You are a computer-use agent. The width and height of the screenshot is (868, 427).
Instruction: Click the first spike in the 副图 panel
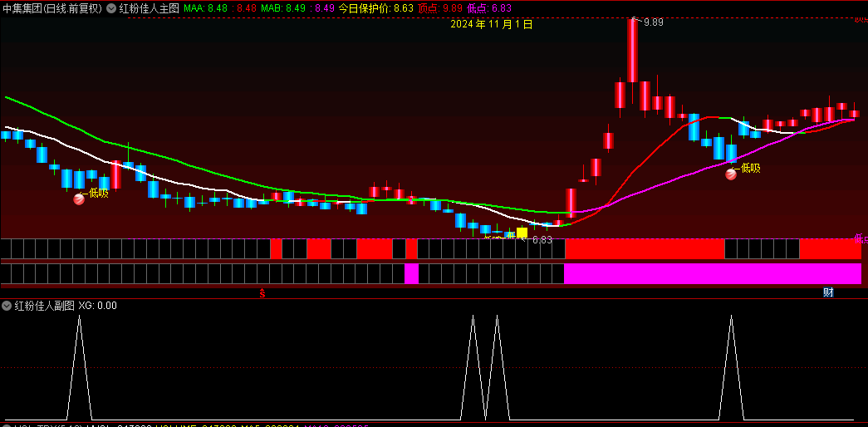(x=79, y=367)
